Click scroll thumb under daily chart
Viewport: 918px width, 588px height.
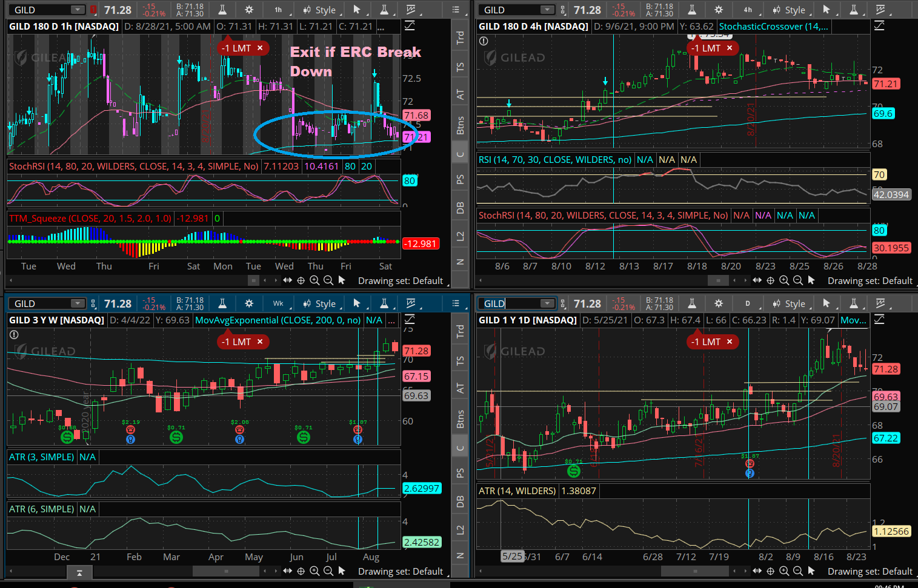(x=695, y=571)
